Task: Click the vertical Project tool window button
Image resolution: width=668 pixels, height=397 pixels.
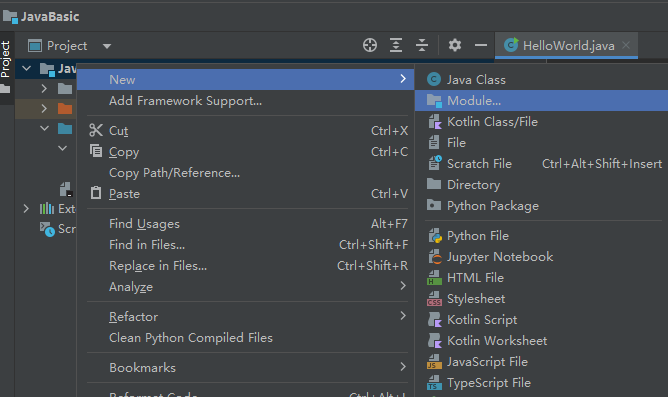Action: [6, 59]
